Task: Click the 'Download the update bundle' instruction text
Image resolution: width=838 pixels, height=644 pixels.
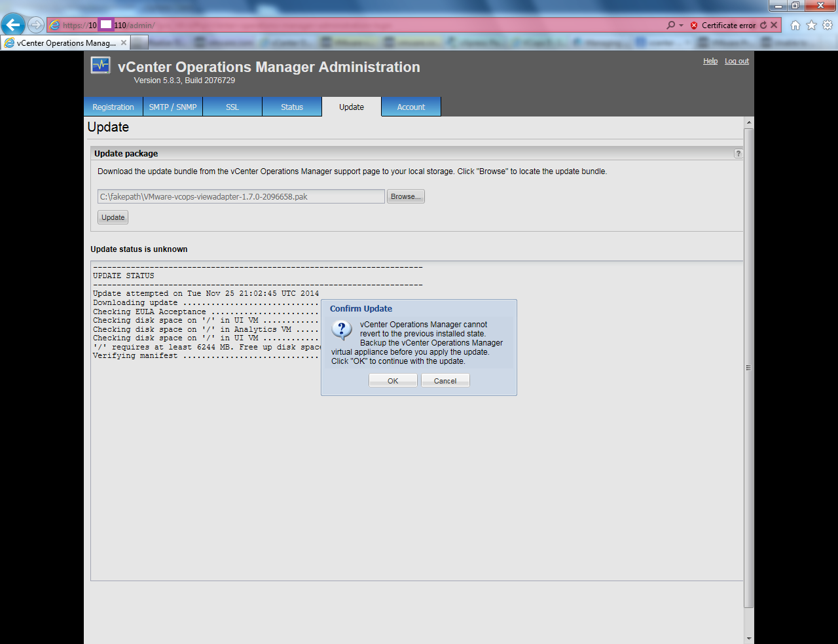Action: (352, 171)
